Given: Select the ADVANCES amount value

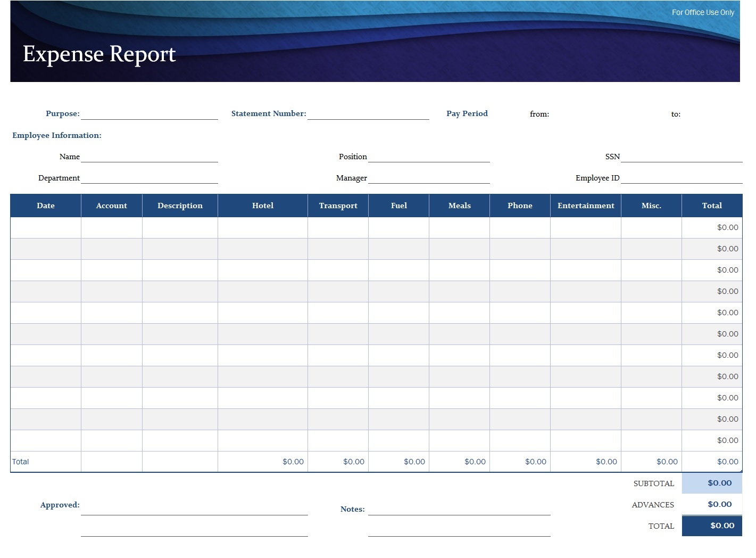Looking at the screenshot, I should (x=719, y=504).
